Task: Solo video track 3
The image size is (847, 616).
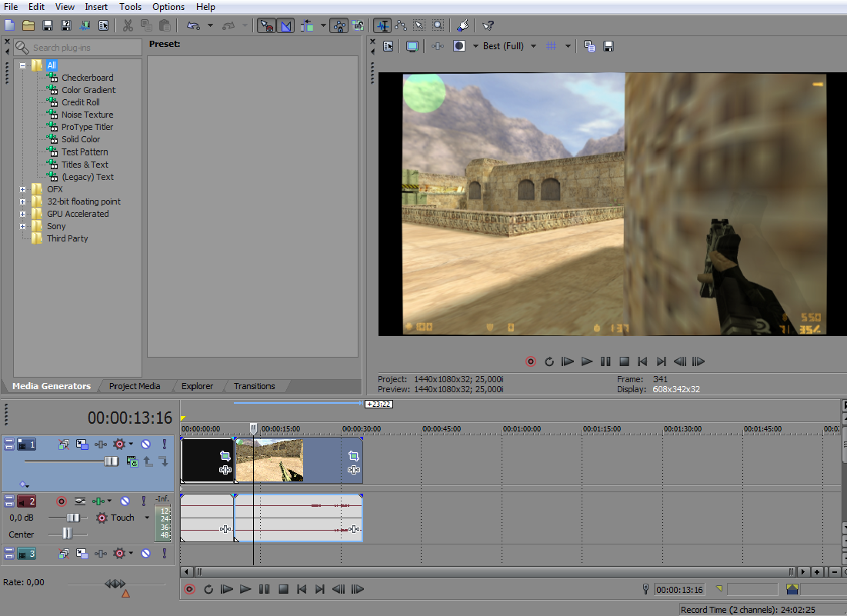Action: [x=164, y=554]
